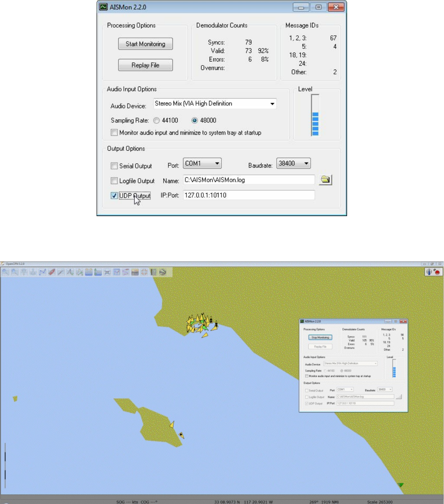Open the COM1 Port dropdown
Screen dimensions: 444x504
point(202,163)
